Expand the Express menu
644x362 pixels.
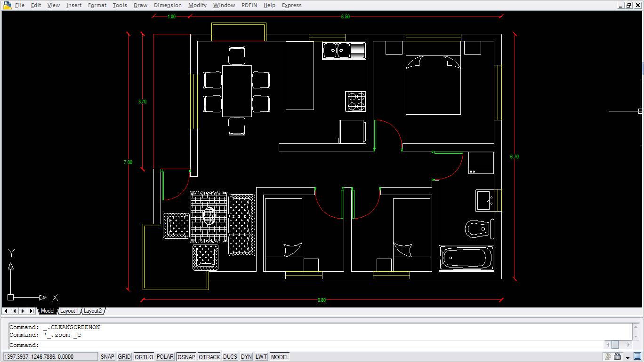point(291,5)
